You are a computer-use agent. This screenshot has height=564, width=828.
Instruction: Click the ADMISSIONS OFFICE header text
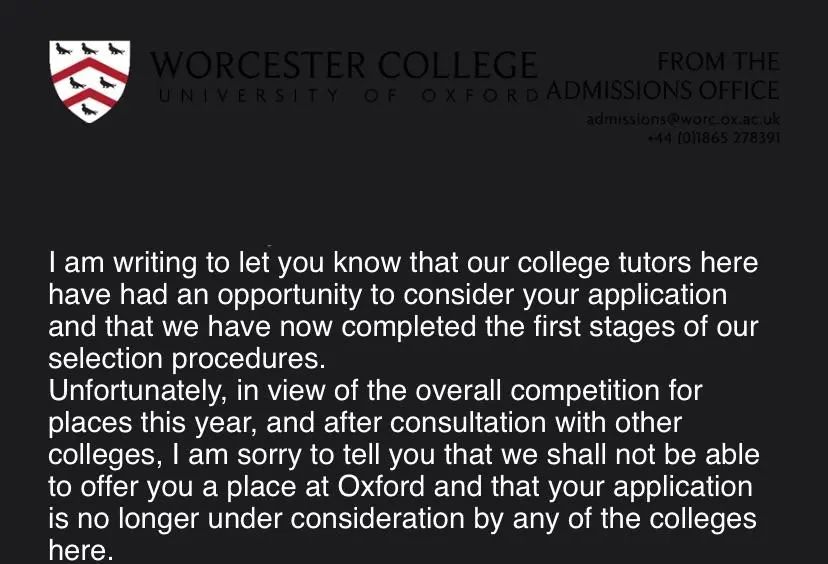click(x=663, y=90)
